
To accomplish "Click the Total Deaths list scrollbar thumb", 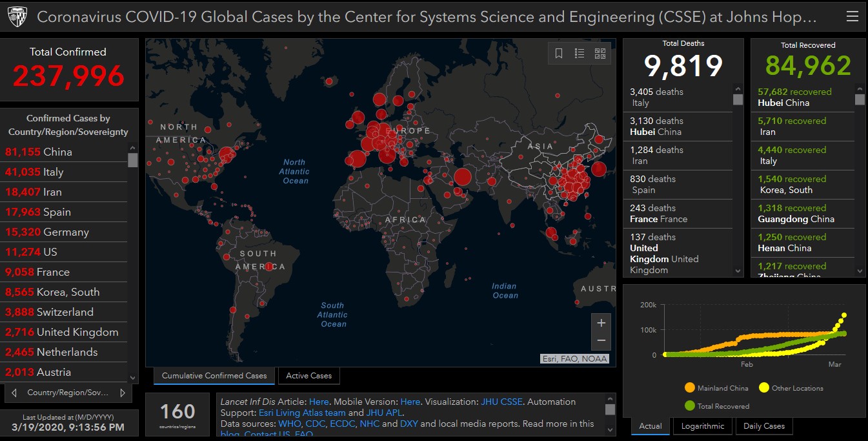I will 738,99.
